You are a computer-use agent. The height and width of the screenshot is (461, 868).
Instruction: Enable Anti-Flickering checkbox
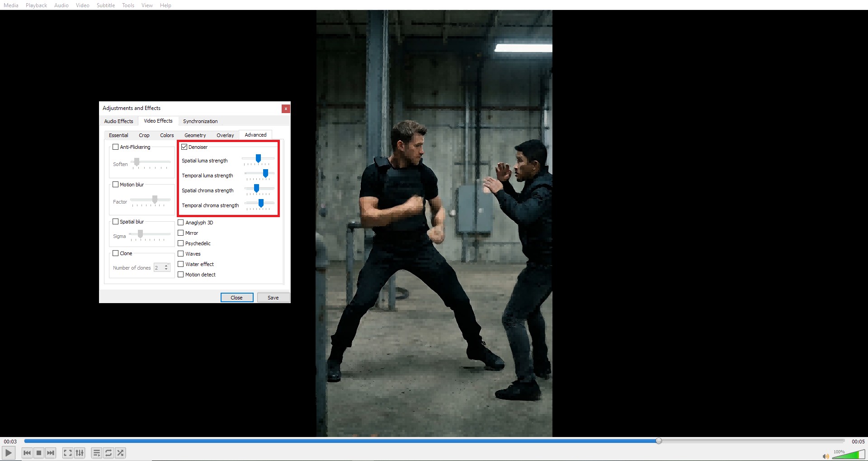click(116, 147)
